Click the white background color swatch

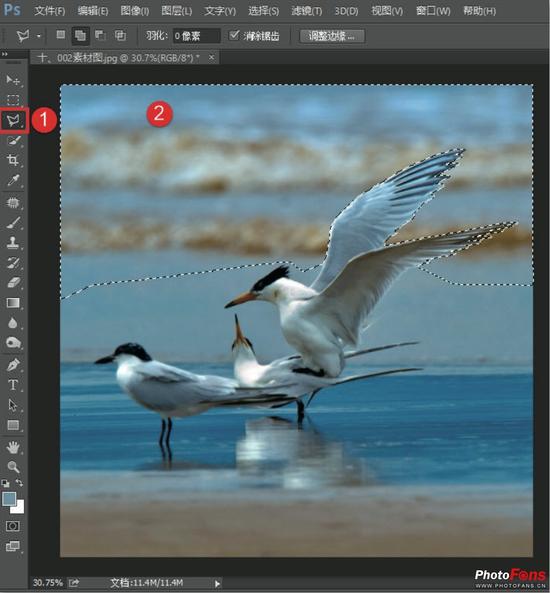click(x=19, y=509)
